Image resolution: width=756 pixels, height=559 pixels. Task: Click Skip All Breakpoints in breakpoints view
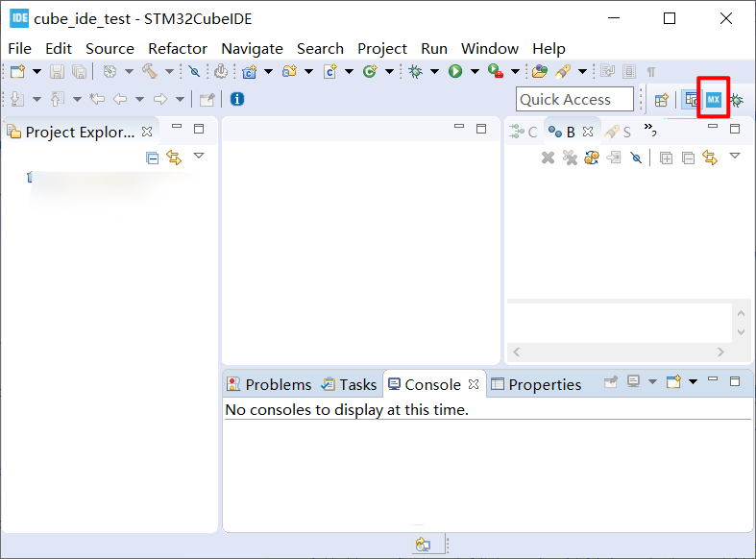pos(636,158)
